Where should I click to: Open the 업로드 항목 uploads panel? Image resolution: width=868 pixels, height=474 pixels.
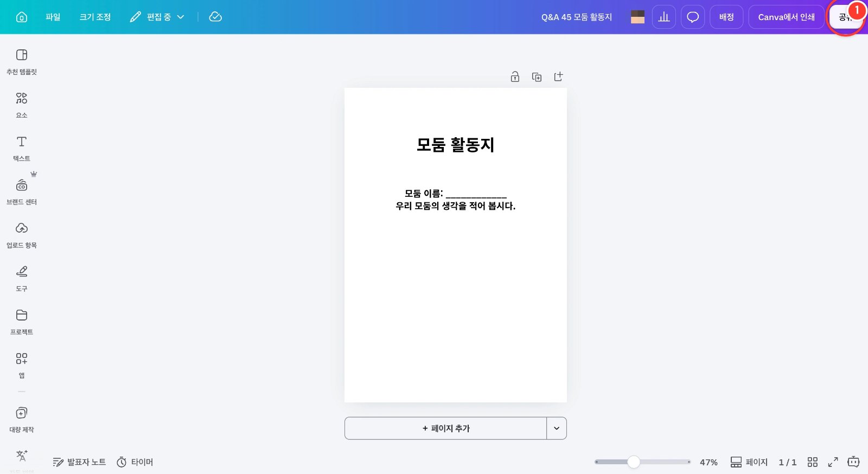22,235
